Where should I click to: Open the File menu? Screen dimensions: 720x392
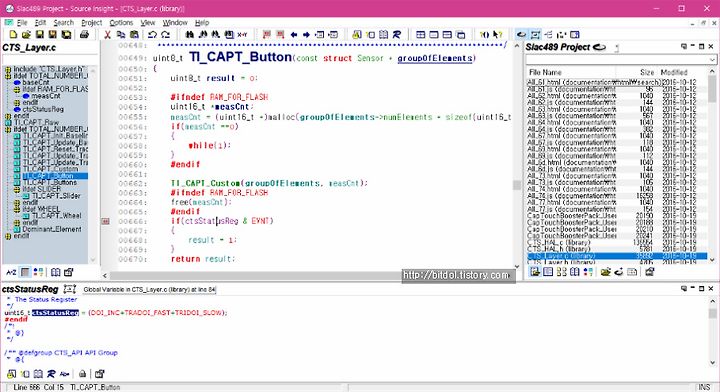tap(22, 22)
